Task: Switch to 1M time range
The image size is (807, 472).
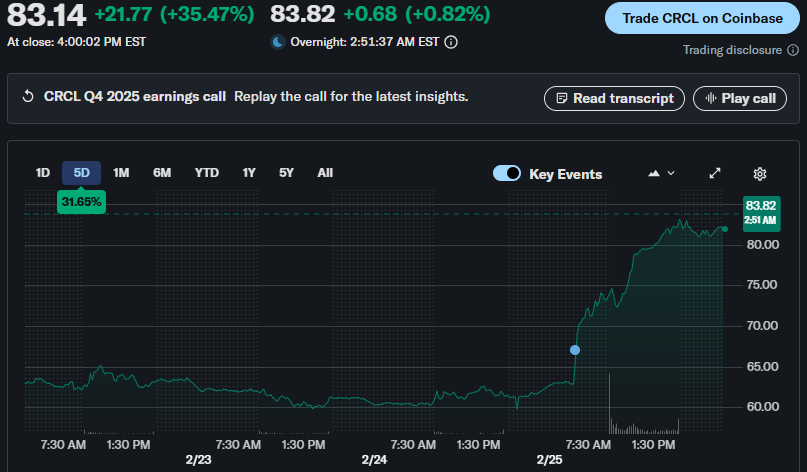Action: point(121,173)
